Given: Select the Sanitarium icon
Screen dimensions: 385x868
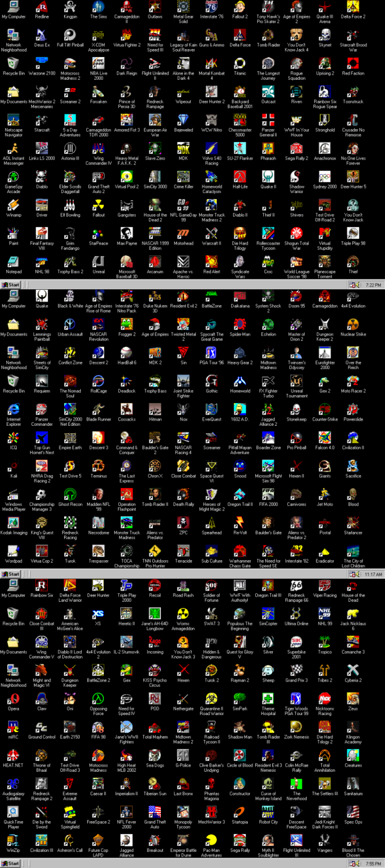Looking at the screenshot, I should [x=353, y=783].
